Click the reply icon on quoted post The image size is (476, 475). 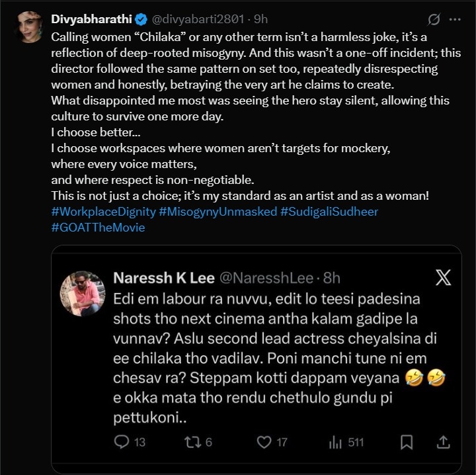[122, 441]
